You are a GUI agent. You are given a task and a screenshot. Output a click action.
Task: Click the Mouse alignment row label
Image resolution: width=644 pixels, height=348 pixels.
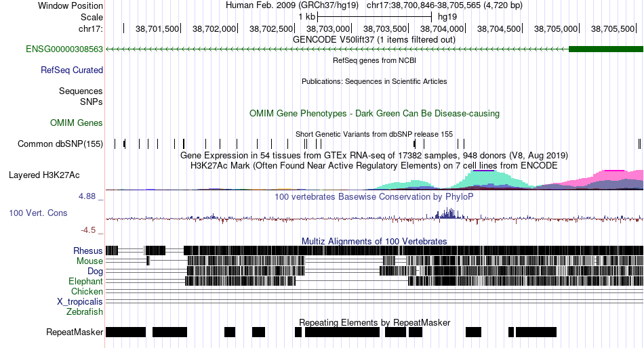(x=89, y=261)
